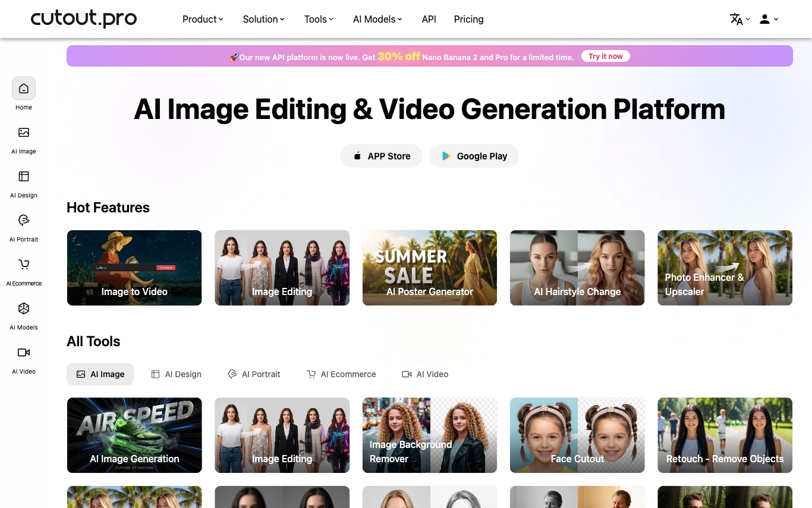The width and height of the screenshot is (812, 508).
Task: Open the AI Portrait sidebar icon
Action: tap(24, 221)
